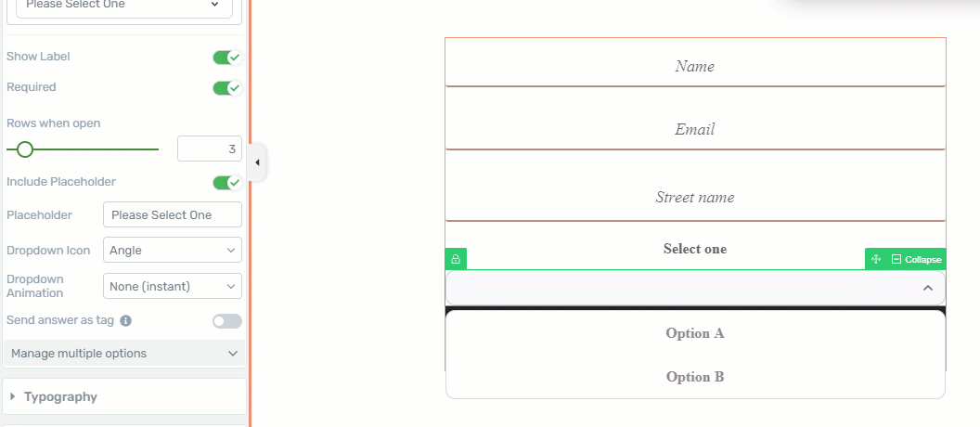Click the Rows when open slider handle
980x427 pixels.
click(25, 149)
